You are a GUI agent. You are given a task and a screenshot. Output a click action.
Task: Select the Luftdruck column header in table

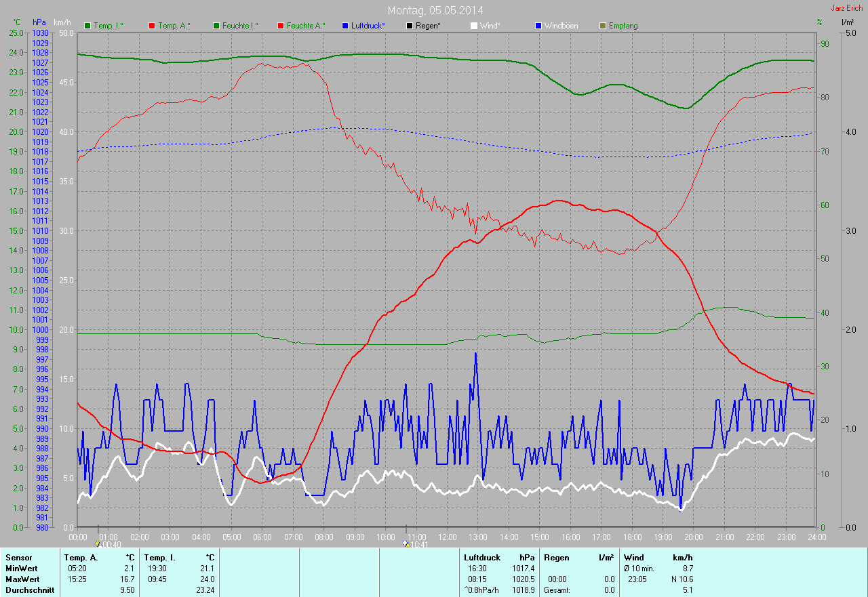click(x=482, y=558)
